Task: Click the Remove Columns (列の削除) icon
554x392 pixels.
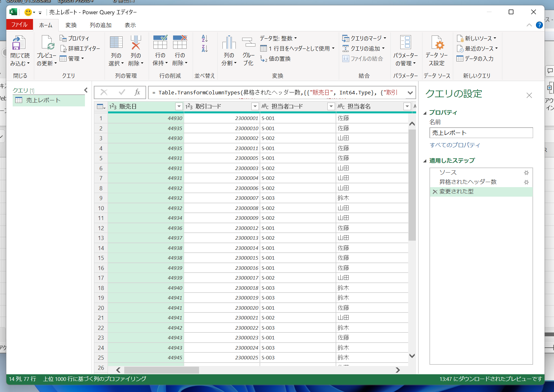Action: [x=136, y=43]
